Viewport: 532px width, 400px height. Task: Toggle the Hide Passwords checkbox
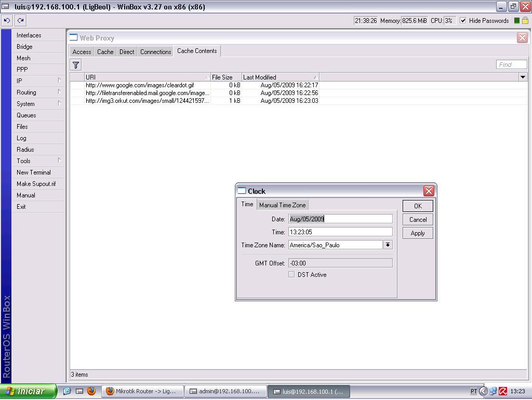click(x=463, y=21)
